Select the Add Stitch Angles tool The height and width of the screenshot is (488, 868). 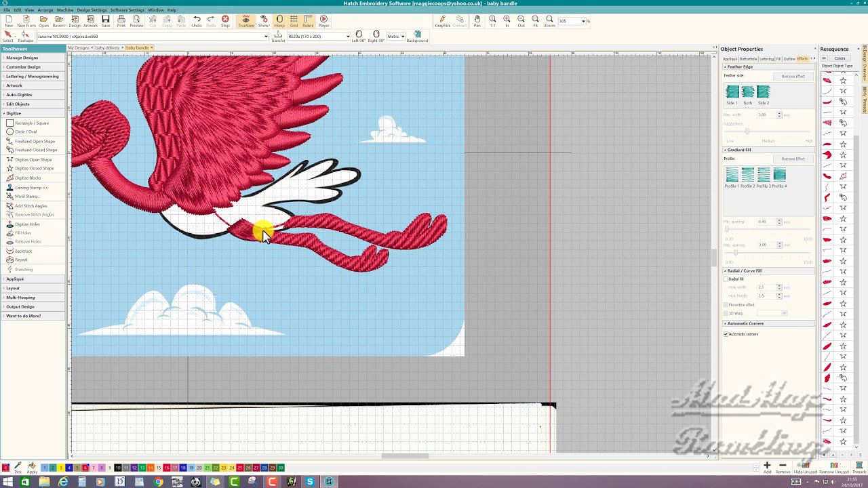click(x=27, y=205)
